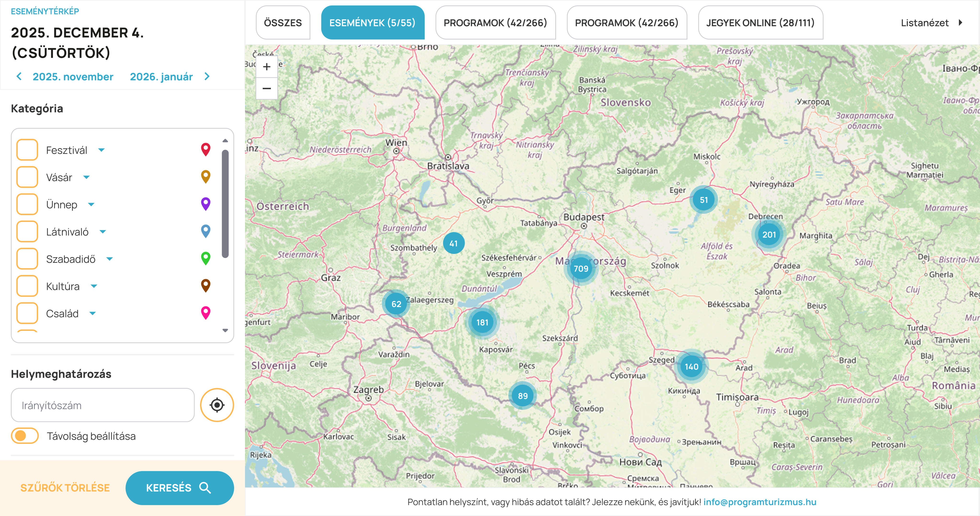This screenshot has height=516, width=980.
Task: Click the Irányítószám postal code field
Action: coord(103,405)
